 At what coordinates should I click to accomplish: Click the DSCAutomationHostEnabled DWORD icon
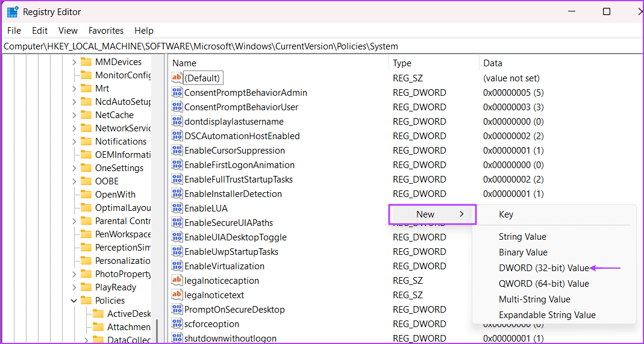click(177, 136)
